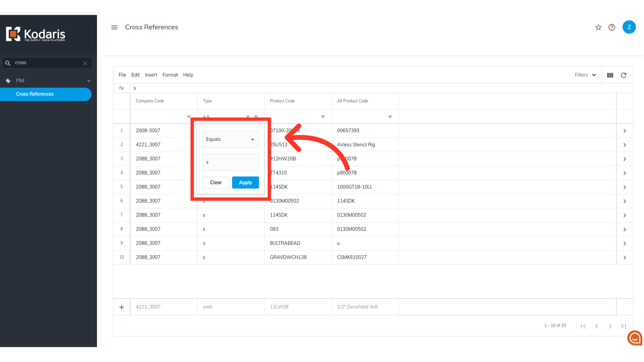Collapse the PIM sidebar section

coord(89,81)
